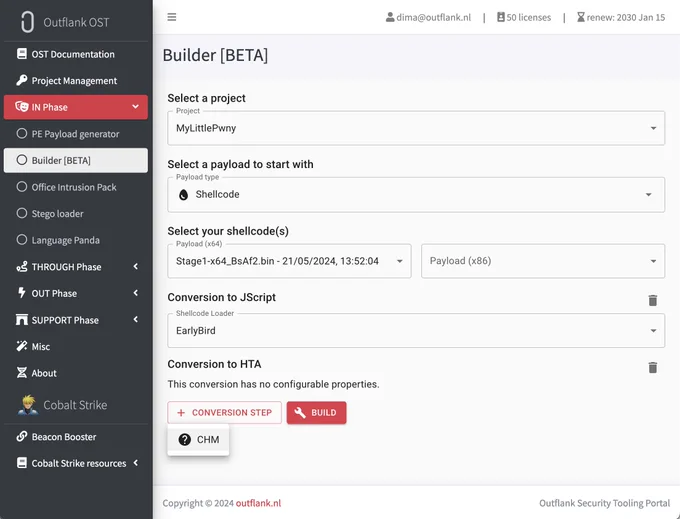Click the About hourglass icon
The width and height of the screenshot is (680, 519).
click(21, 372)
